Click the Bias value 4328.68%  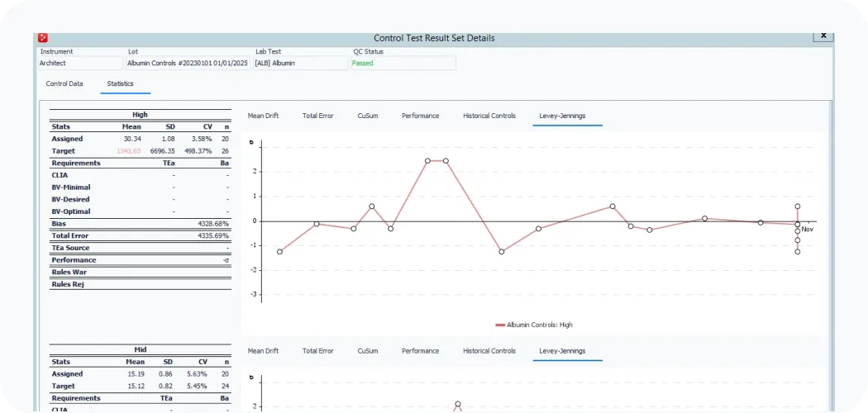(x=213, y=224)
